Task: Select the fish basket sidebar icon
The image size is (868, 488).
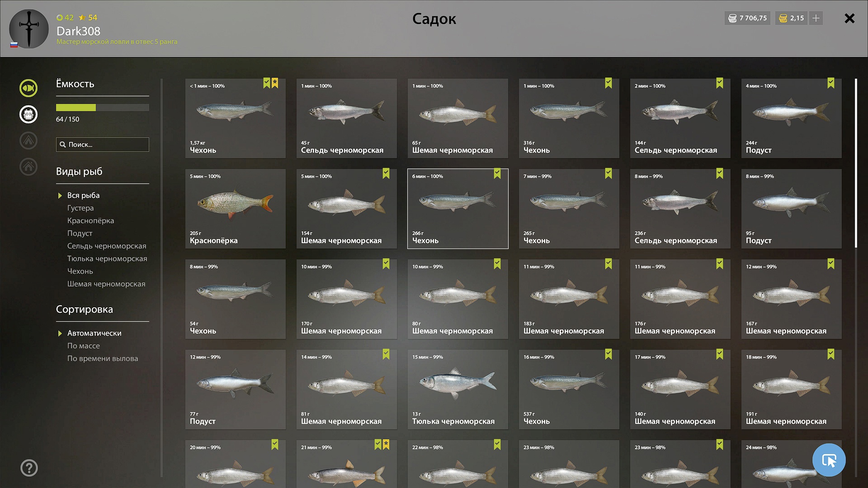Action: click(28, 114)
